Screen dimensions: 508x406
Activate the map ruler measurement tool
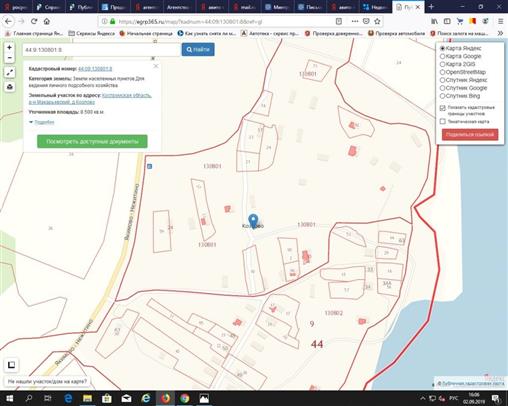(10, 72)
